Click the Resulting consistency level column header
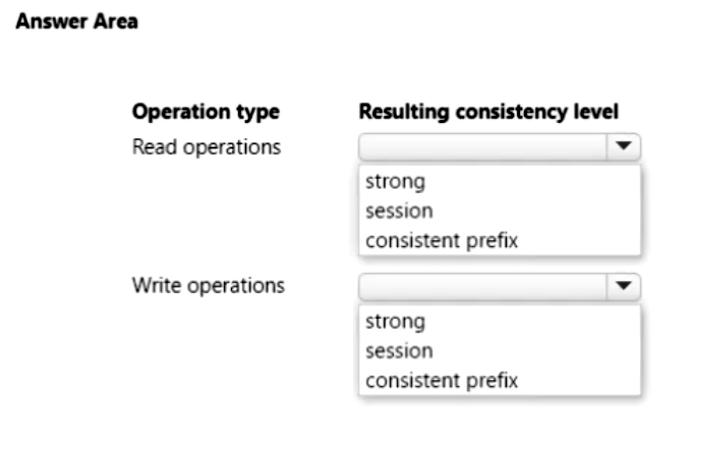The height and width of the screenshot is (459, 725). click(489, 112)
